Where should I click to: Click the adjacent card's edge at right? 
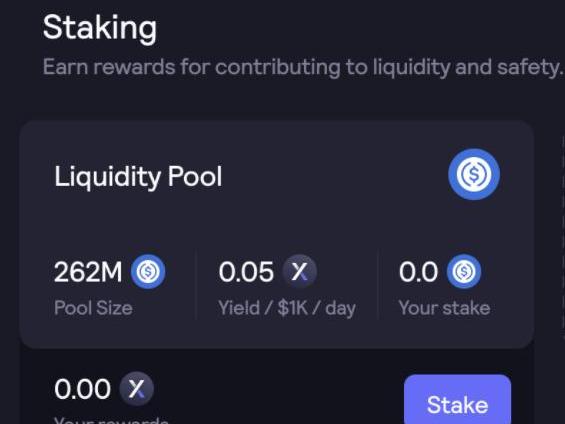click(563, 238)
